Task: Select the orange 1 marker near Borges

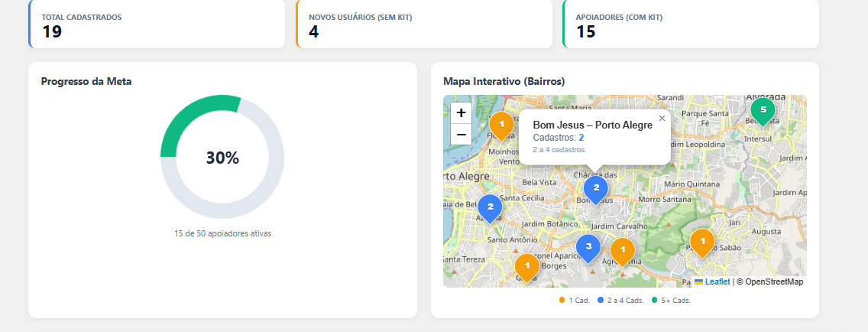Action: tap(527, 267)
